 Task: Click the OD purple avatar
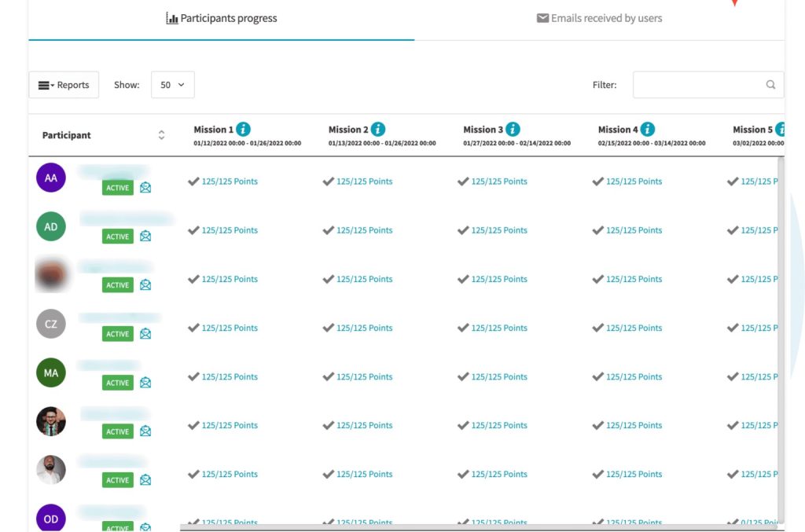click(51, 518)
